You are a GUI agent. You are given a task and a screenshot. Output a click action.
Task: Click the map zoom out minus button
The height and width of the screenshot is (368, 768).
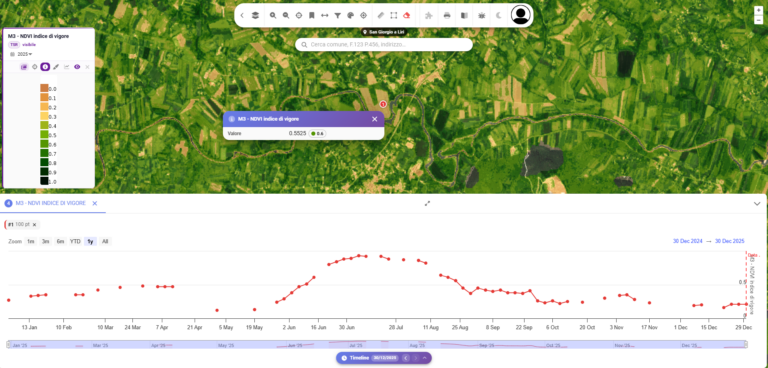tap(759, 20)
